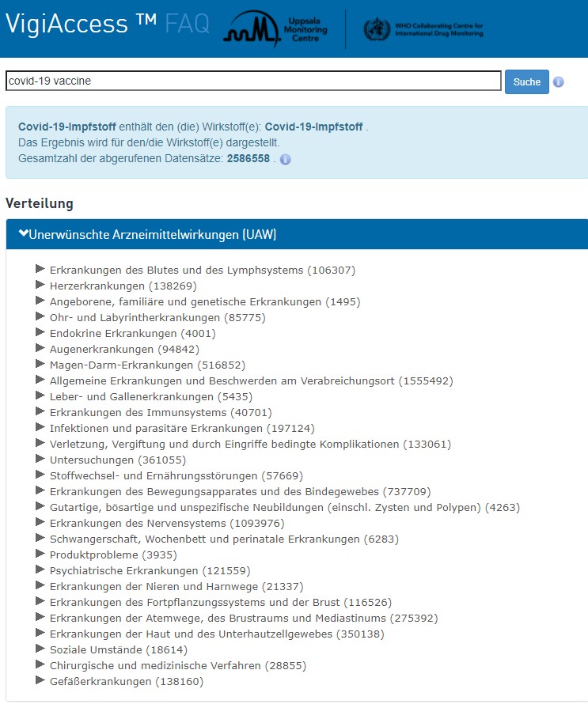The image size is (588, 704).
Task: Open the FAQ link in header
Action: [188, 25]
